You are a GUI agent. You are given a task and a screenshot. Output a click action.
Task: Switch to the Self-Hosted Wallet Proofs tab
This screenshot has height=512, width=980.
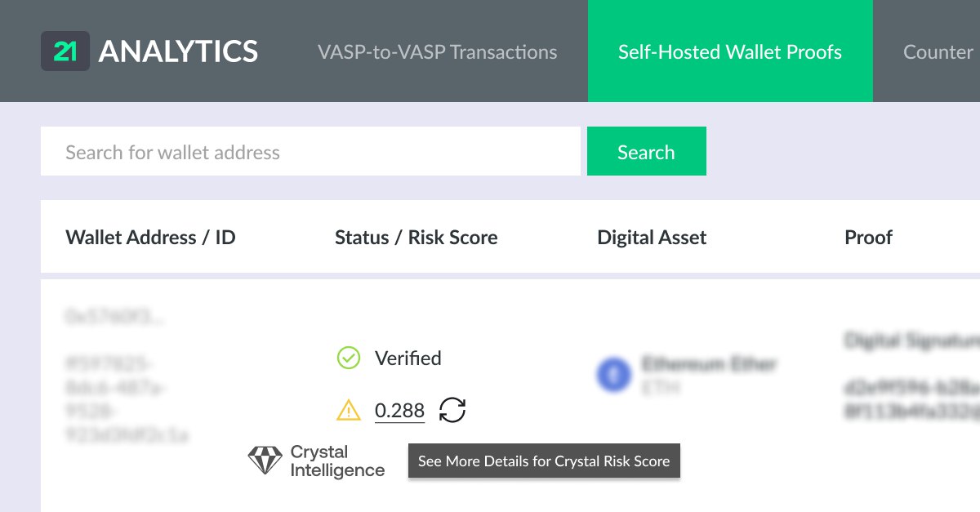730,51
